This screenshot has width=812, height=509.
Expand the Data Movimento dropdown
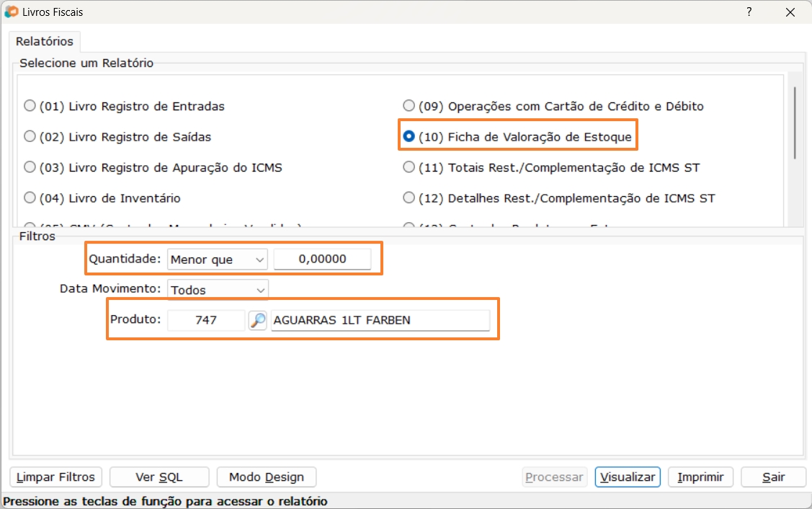tap(218, 290)
